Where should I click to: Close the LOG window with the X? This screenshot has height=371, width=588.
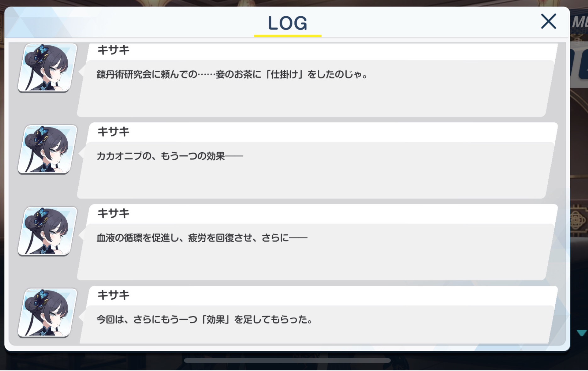(548, 21)
